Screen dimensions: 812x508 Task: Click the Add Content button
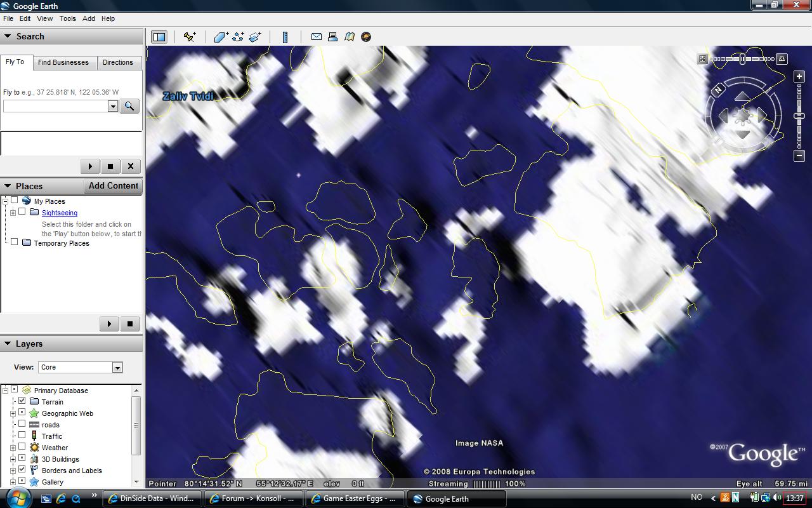[113, 185]
